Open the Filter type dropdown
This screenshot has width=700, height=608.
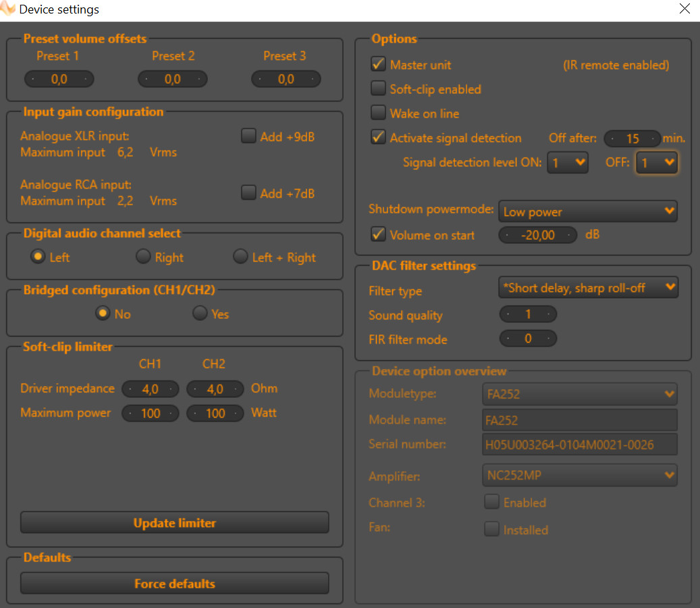[588, 288]
